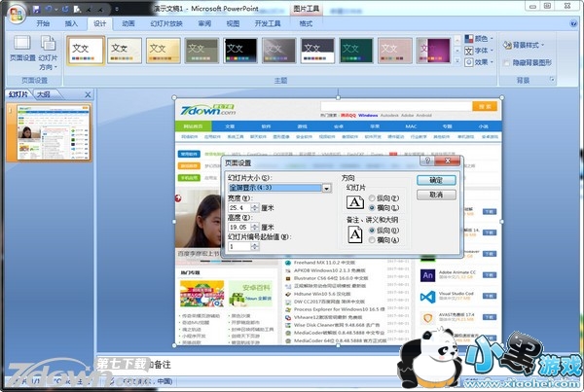Switch to the 插入 ribbon tab
Screen dimensions: 584x392
click(x=71, y=22)
